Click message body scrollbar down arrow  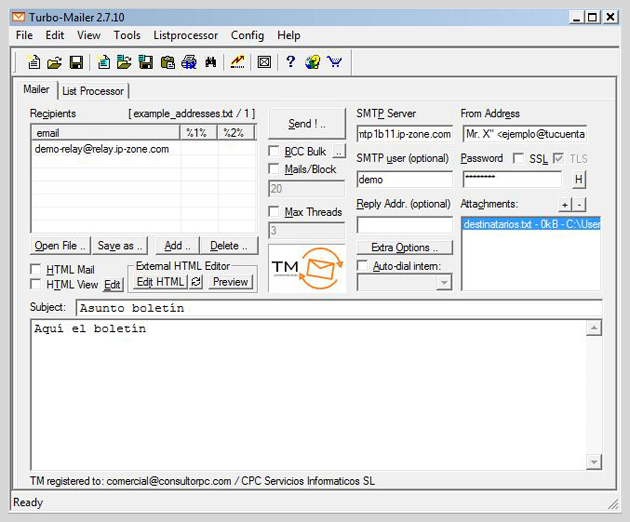point(594,462)
